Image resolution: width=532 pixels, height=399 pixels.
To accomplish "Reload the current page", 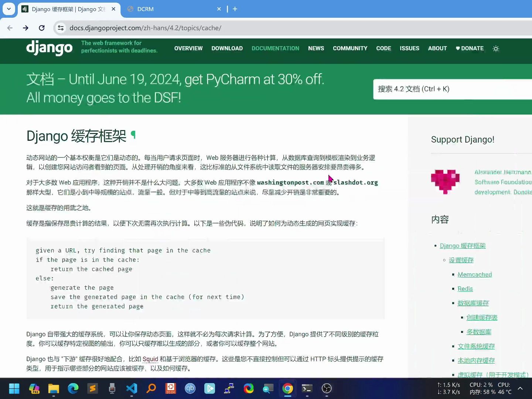I will (42, 28).
